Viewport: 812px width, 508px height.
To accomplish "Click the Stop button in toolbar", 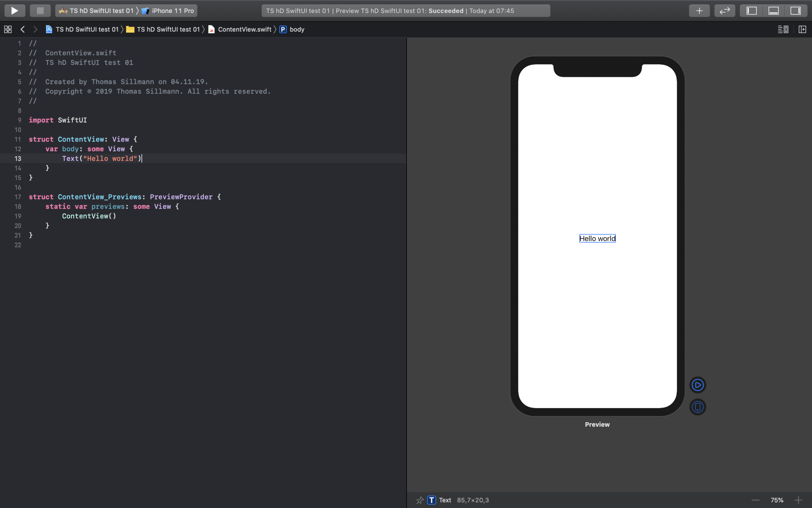I will point(40,11).
